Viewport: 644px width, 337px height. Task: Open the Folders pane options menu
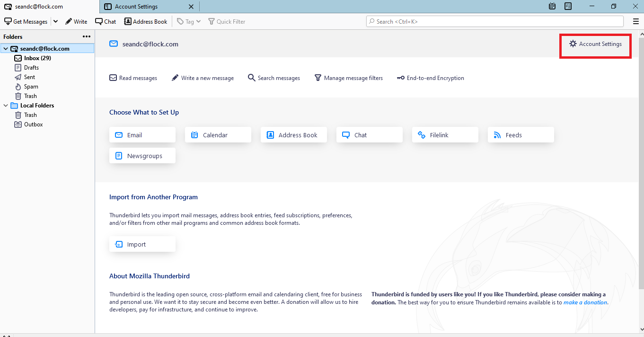pyautogui.click(x=87, y=36)
